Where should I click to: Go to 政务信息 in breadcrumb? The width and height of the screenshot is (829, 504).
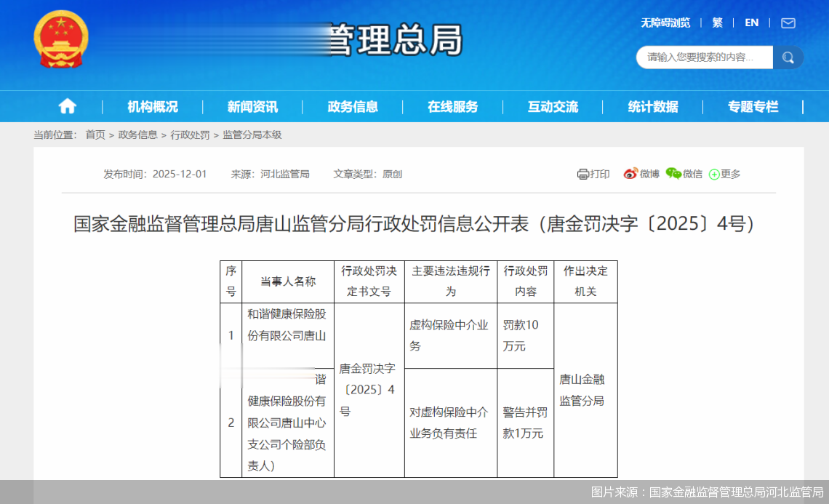click(x=137, y=135)
